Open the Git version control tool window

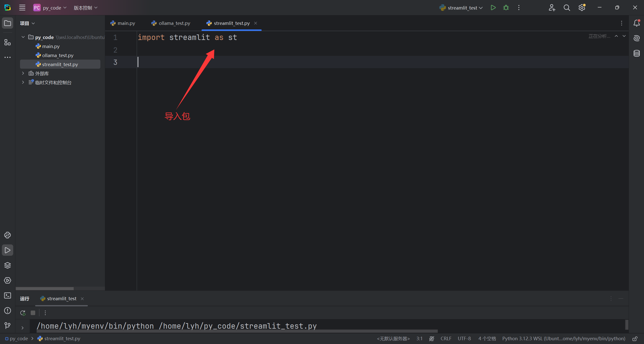[x=8, y=326]
